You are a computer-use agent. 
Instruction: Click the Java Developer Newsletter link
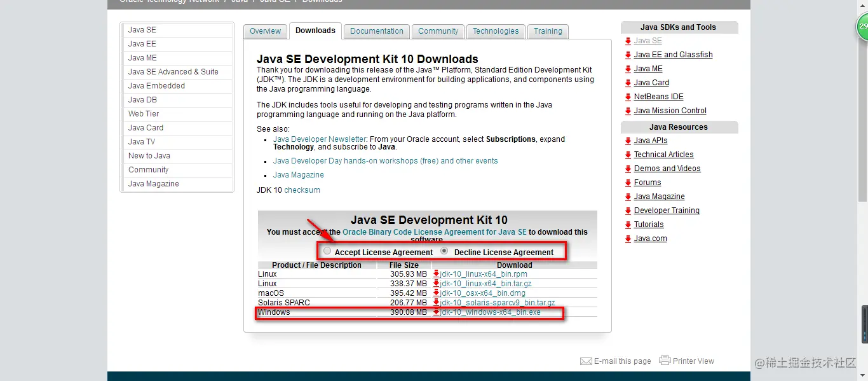point(320,139)
